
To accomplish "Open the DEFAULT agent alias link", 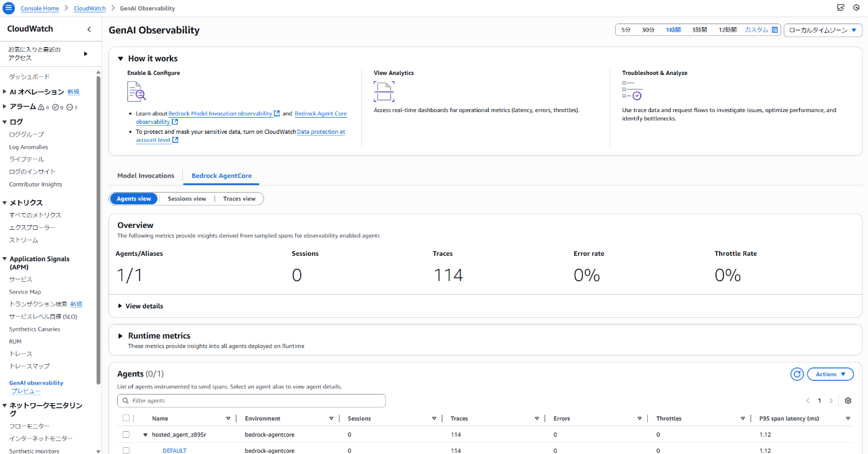I will [174, 450].
